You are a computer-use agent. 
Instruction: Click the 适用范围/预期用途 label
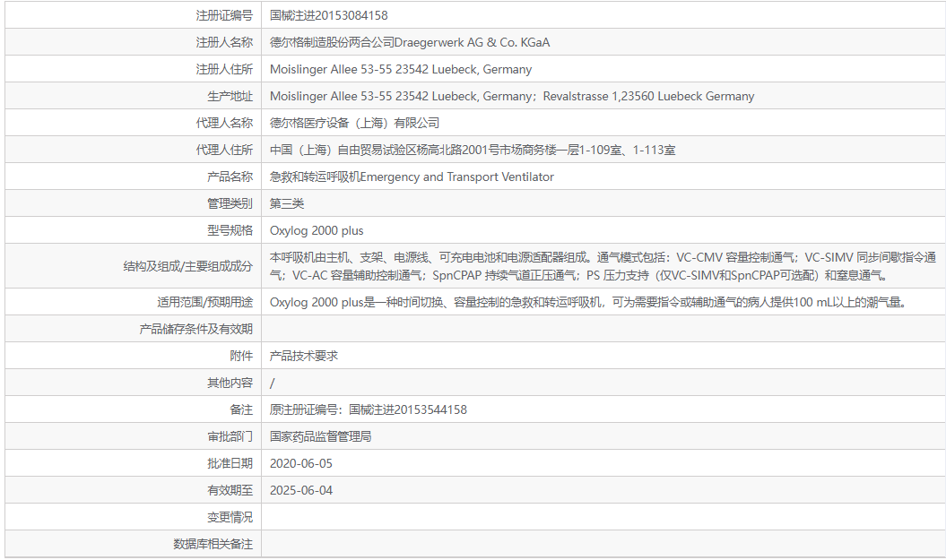click(x=204, y=302)
